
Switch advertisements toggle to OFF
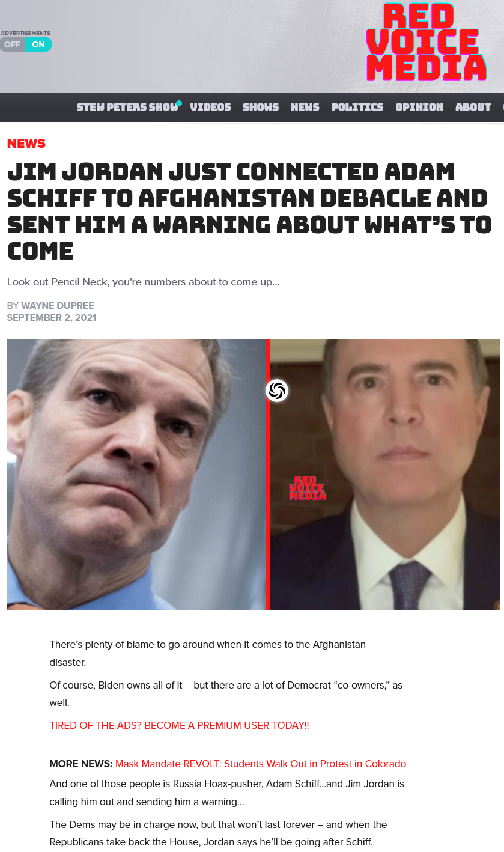pos(13,44)
